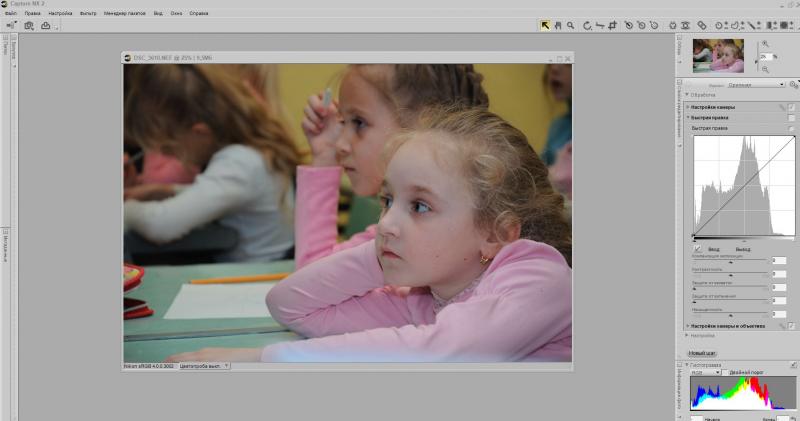Click the Новый шаг button
The width and height of the screenshot is (800, 421).
pyautogui.click(x=702, y=353)
